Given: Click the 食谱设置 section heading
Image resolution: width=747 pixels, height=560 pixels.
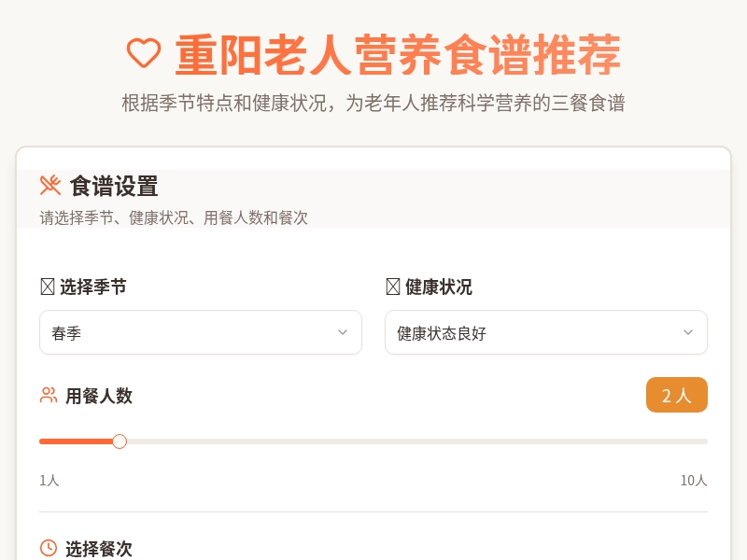Looking at the screenshot, I should point(114,186).
